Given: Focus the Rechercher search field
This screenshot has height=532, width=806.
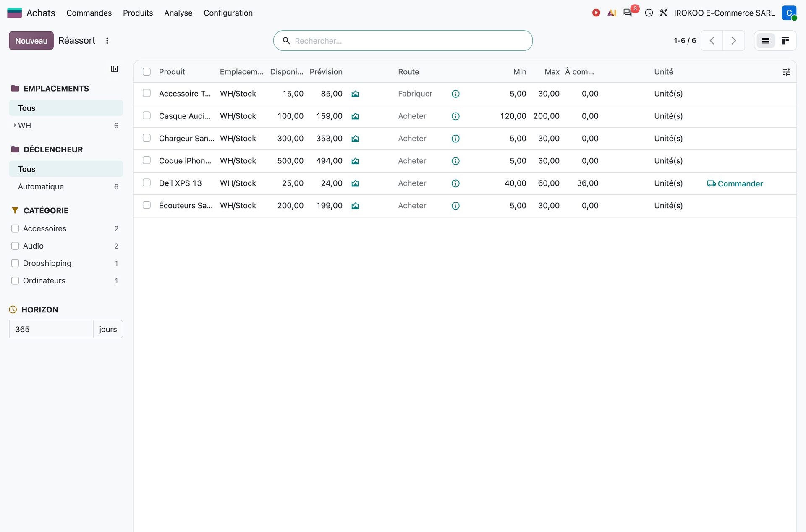Looking at the screenshot, I should pyautogui.click(x=403, y=41).
